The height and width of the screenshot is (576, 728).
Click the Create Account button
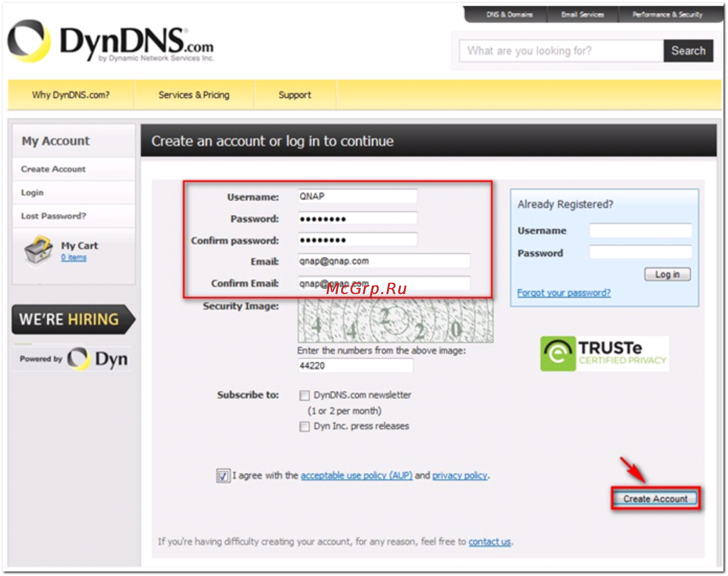(655, 499)
